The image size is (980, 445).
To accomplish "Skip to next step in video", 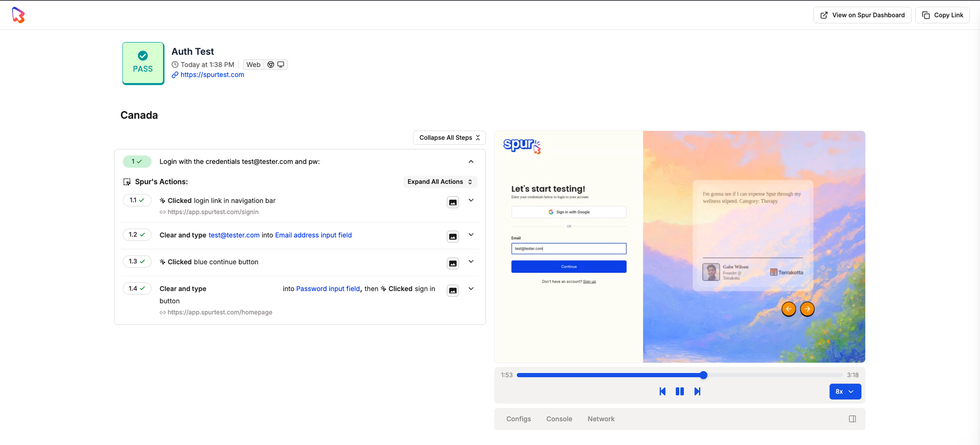I will click(697, 391).
